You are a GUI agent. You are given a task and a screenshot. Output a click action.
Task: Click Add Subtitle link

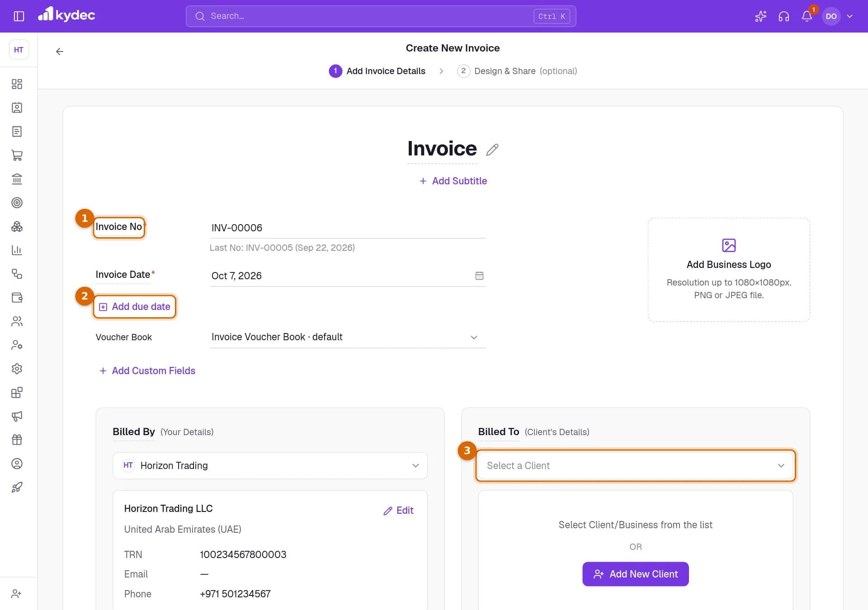[453, 181]
